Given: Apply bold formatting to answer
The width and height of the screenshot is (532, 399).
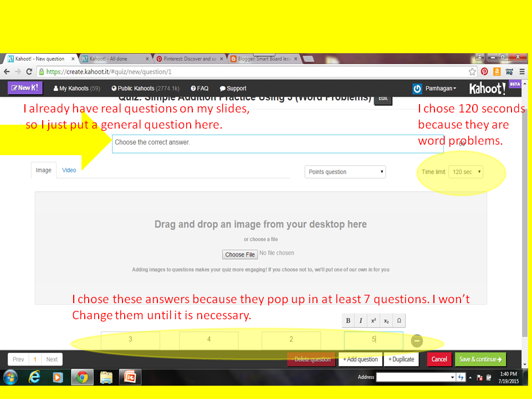Looking at the screenshot, I should pos(348,321).
